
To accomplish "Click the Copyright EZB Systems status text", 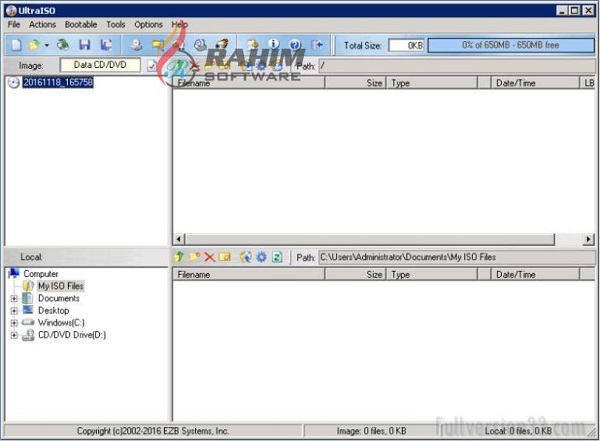I will tap(153, 431).
